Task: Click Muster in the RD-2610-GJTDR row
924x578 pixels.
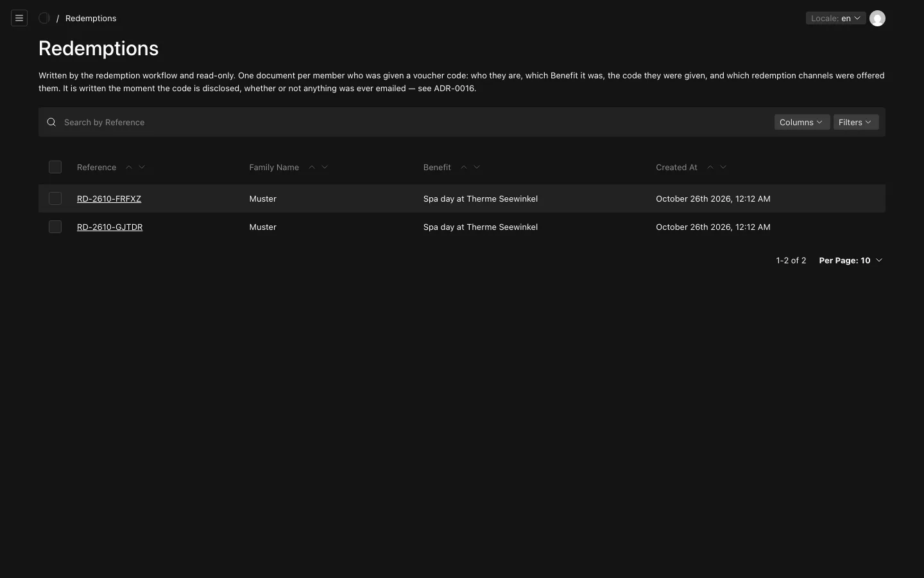Action: [x=263, y=227]
